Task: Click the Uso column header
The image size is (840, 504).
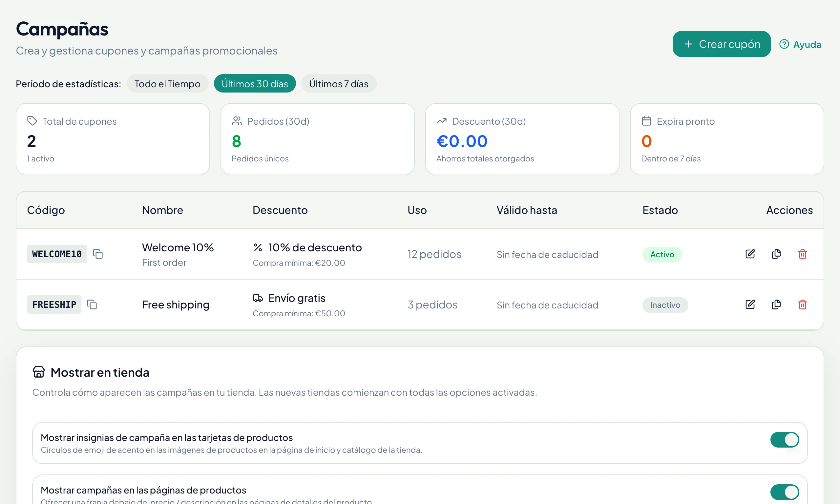Action: pyautogui.click(x=417, y=210)
